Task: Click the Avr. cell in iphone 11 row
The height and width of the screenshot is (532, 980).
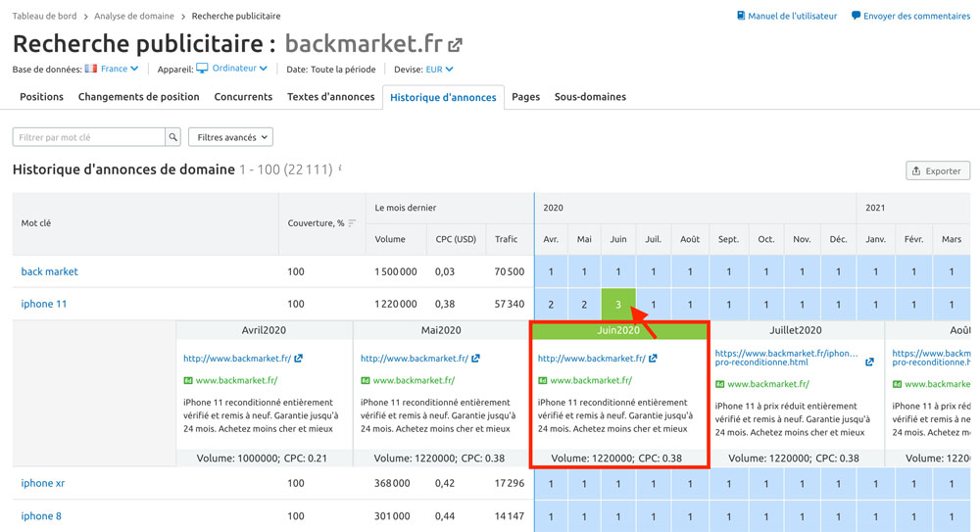Action: pos(551,305)
